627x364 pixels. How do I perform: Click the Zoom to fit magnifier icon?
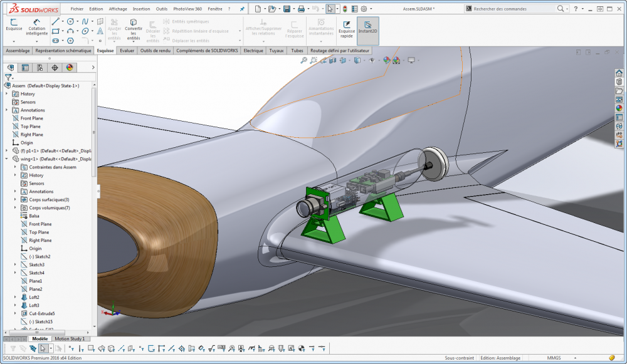point(304,60)
